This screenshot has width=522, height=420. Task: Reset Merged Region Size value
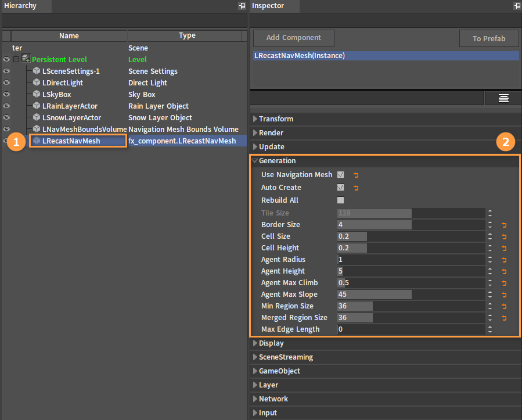(x=504, y=318)
